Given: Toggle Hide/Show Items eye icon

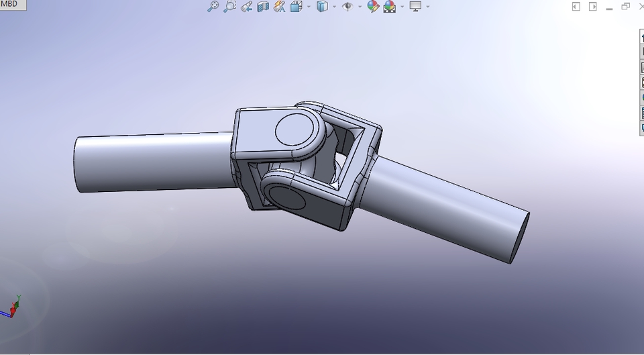Looking at the screenshot, I should [x=347, y=7].
